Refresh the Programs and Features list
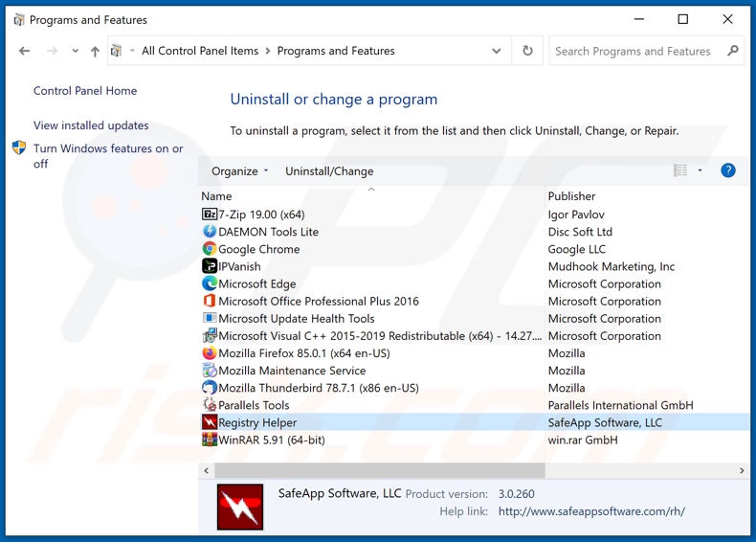This screenshot has width=756, height=542. [x=527, y=51]
